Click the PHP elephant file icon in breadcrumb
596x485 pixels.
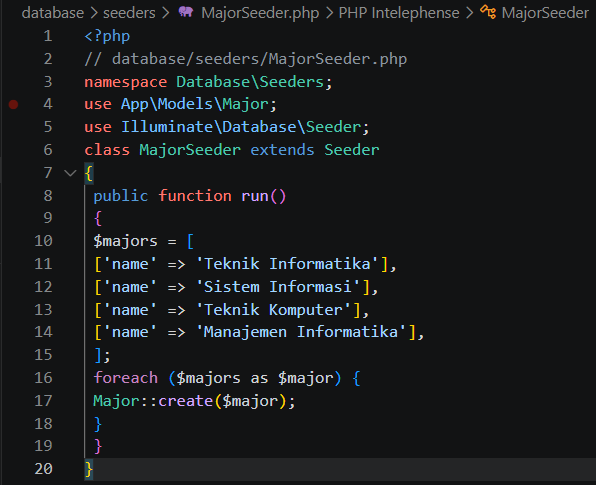click(186, 12)
